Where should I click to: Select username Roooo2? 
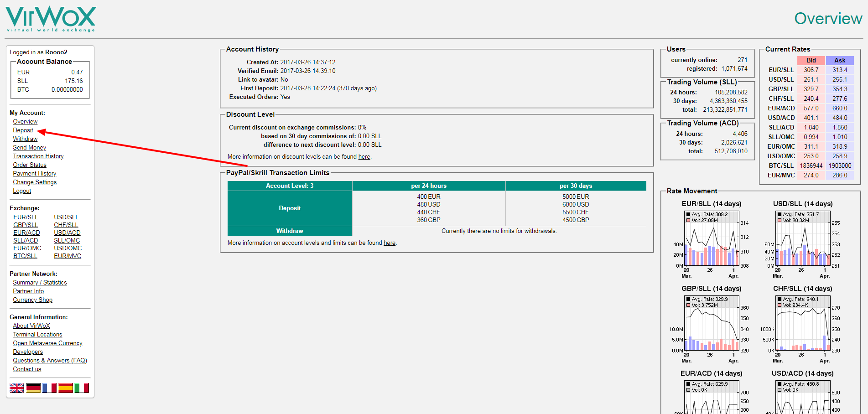click(x=56, y=52)
